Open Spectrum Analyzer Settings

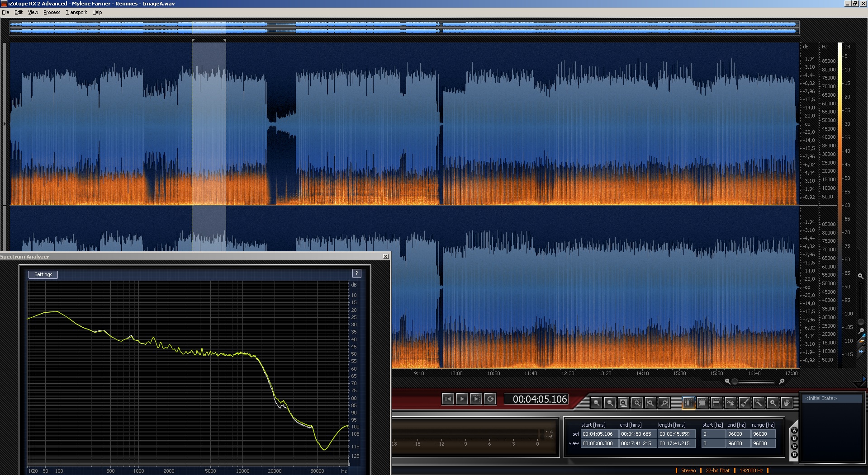point(43,274)
